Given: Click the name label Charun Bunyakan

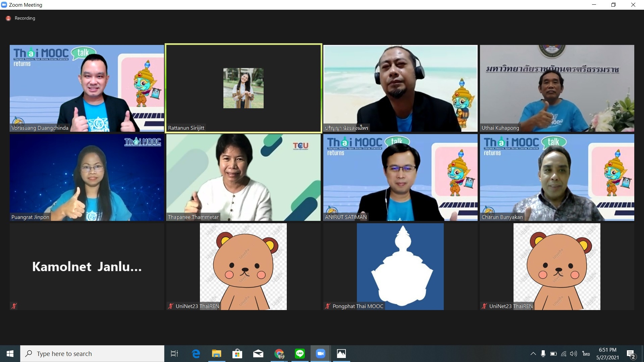Looking at the screenshot, I should click(x=502, y=217).
